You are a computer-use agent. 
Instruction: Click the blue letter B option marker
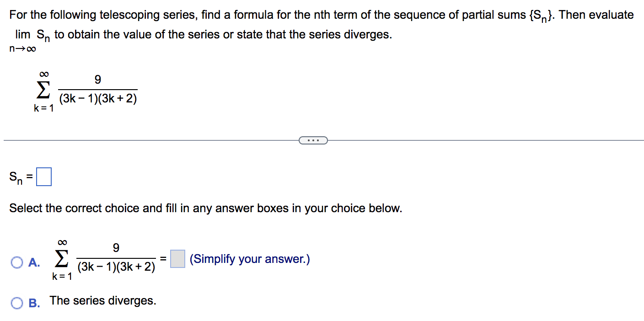(x=35, y=303)
